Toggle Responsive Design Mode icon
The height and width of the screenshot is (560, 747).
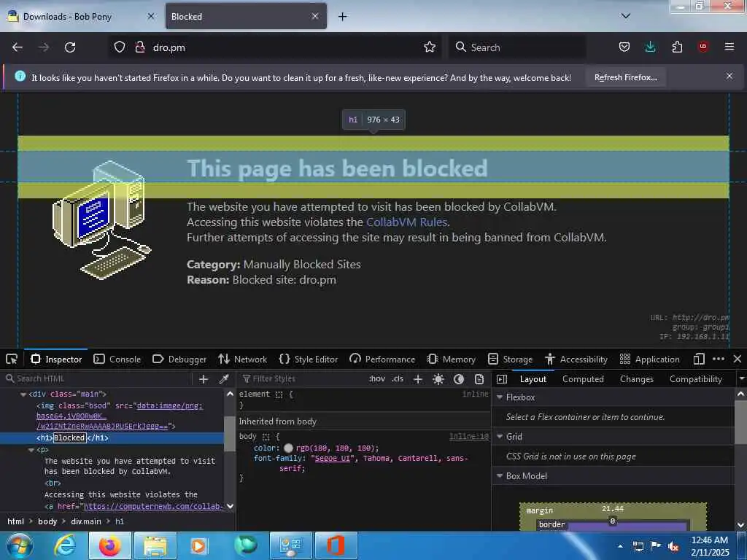tap(699, 359)
